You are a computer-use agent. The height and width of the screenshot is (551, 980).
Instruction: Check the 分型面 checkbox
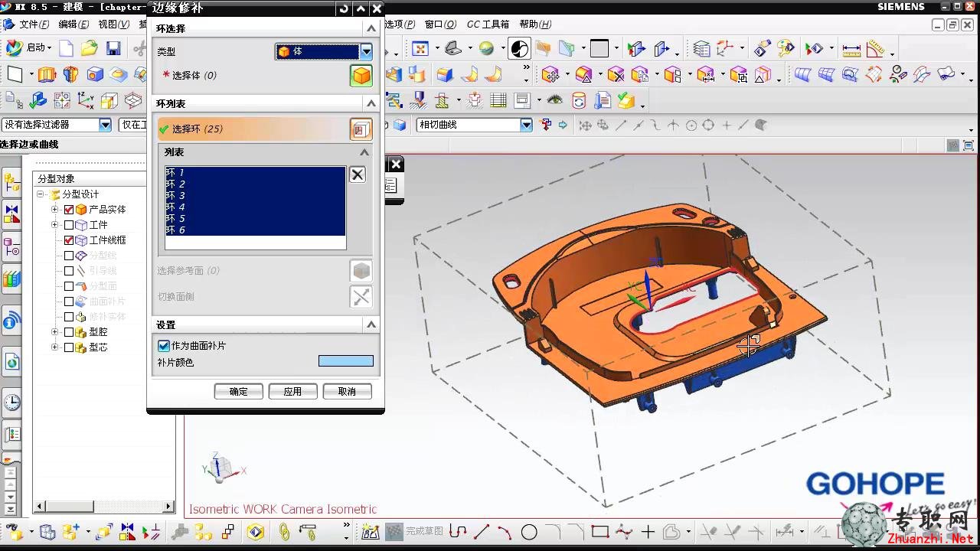click(69, 286)
